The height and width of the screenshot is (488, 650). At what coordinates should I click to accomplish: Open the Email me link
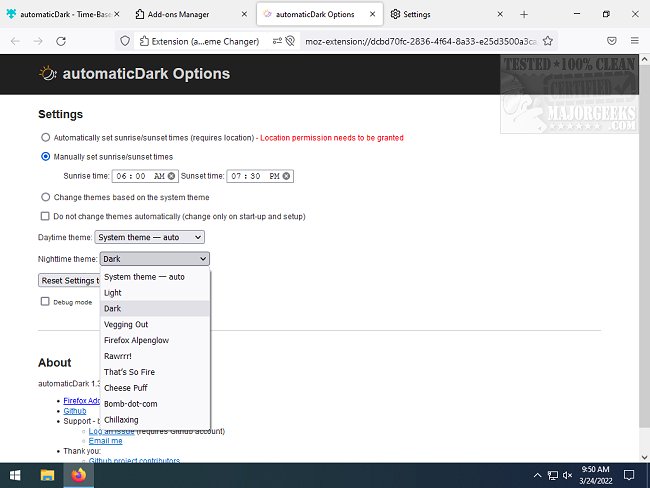105,441
